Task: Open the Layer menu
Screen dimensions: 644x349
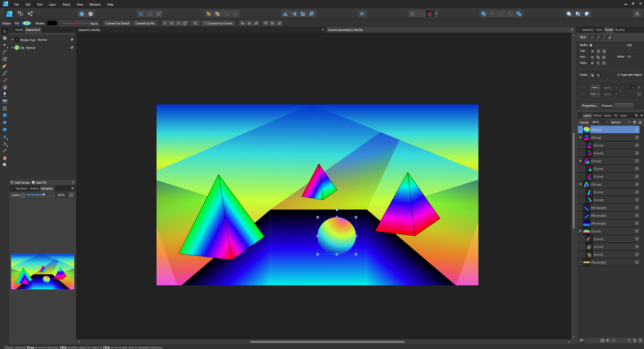Action: tap(52, 4)
